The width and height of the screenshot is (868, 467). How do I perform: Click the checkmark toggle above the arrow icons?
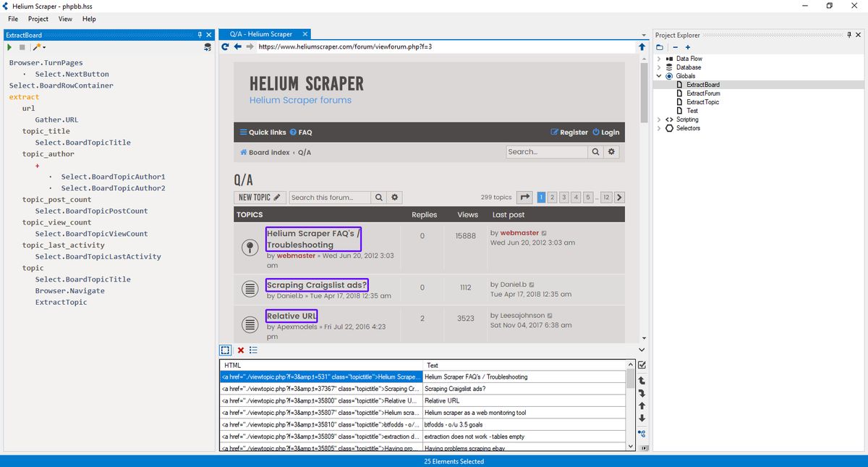(x=641, y=365)
